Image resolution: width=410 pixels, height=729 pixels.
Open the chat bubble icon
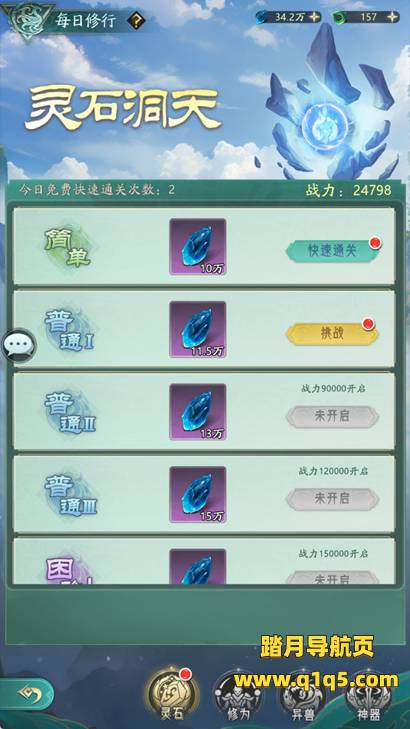pyautogui.click(x=19, y=345)
